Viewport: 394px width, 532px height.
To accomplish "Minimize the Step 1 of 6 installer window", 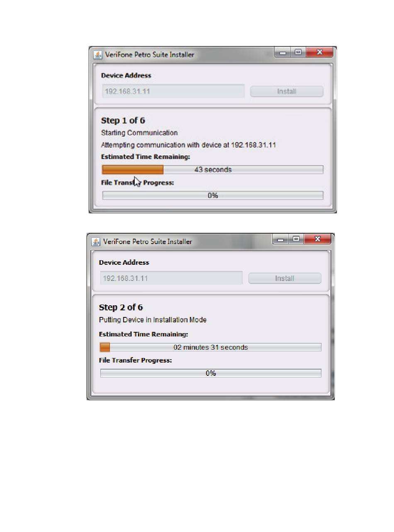I will 283,53.
